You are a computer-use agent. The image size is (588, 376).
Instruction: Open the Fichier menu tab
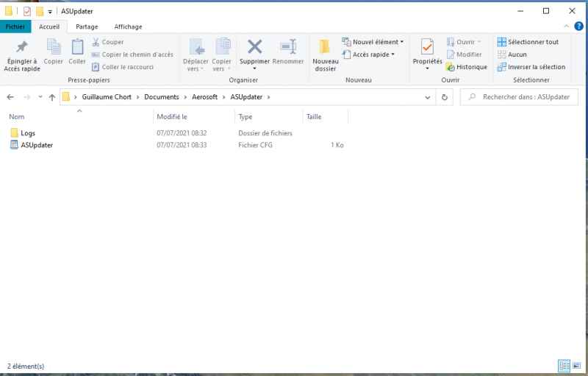pos(15,26)
